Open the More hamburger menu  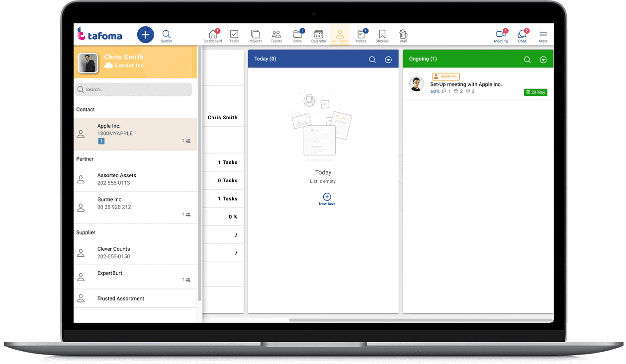click(x=543, y=35)
